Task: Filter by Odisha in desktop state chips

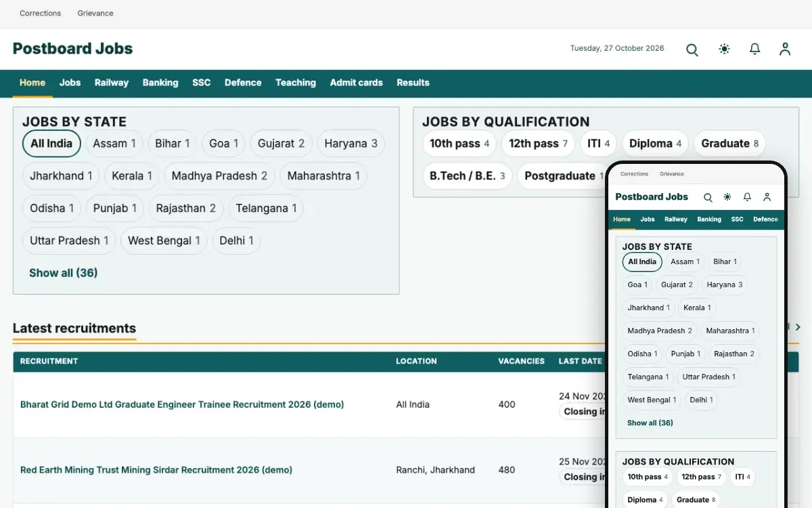Action: (52, 209)
